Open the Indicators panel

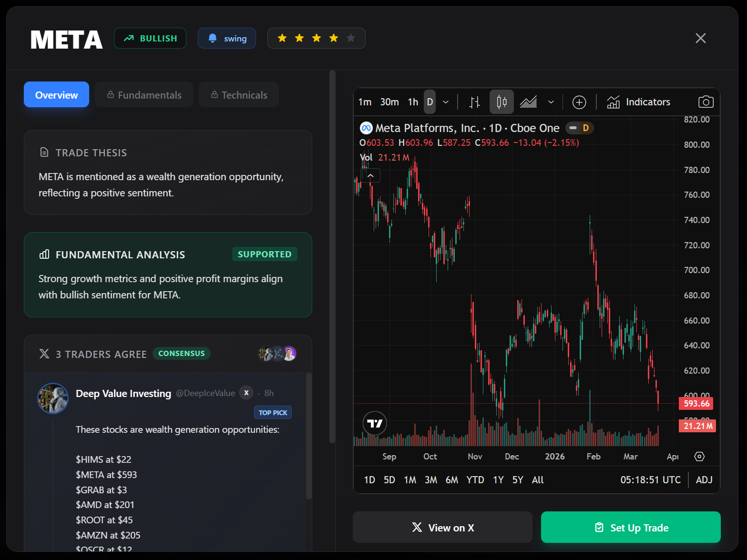[639, 102]
